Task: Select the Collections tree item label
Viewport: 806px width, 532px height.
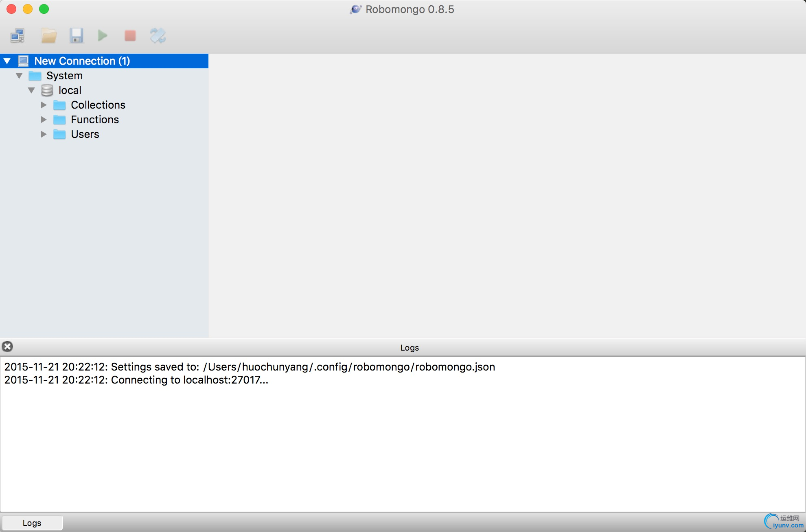Action: click(98, 105)
